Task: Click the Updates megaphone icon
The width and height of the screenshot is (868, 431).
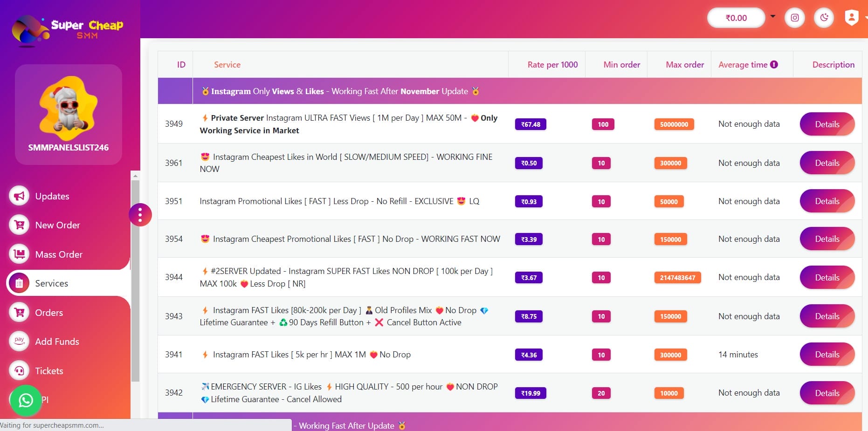Action: pos(19,196)
